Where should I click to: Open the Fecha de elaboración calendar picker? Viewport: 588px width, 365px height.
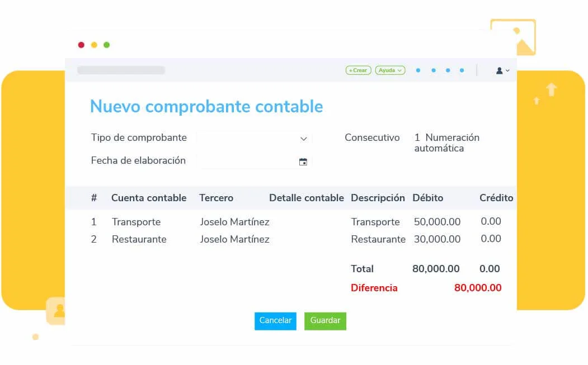(x=303, y=161)
